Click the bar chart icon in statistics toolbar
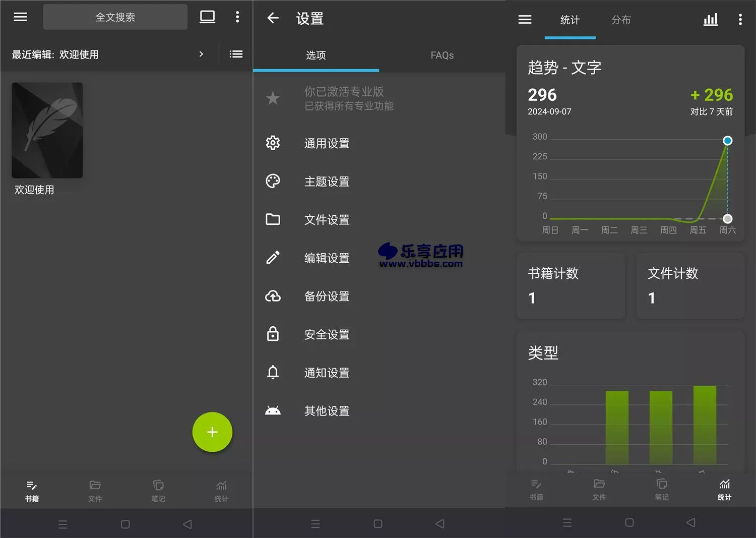 pos(710,19)
